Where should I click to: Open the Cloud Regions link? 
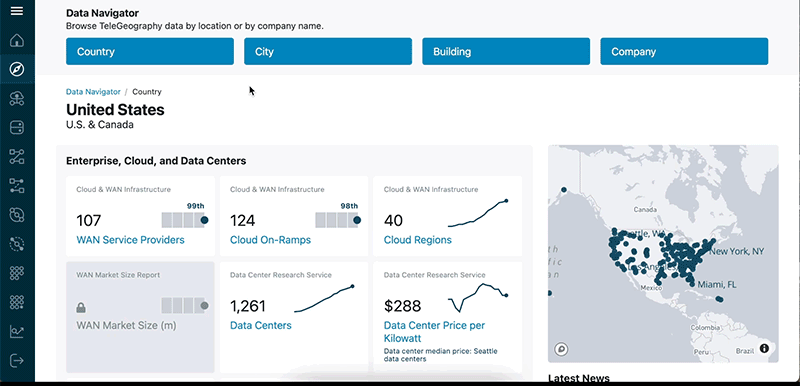coord(417,240)
